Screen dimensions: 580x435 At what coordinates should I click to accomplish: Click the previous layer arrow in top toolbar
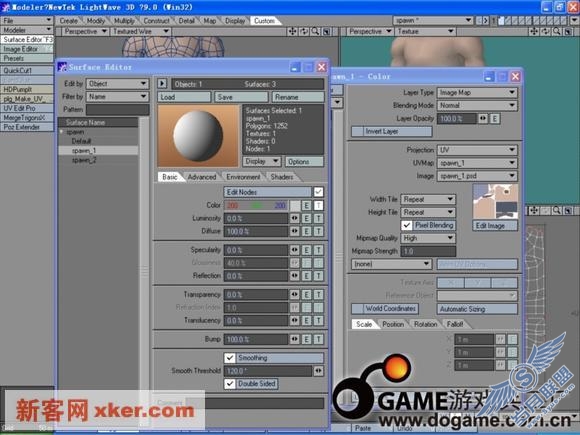pyautogui.click(x=479, y=20)
